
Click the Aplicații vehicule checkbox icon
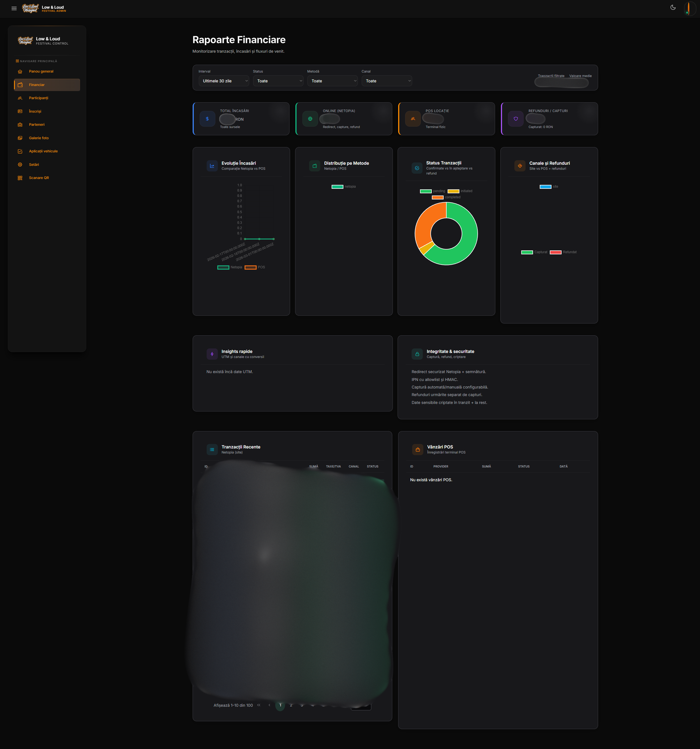[x=20, y=152]
